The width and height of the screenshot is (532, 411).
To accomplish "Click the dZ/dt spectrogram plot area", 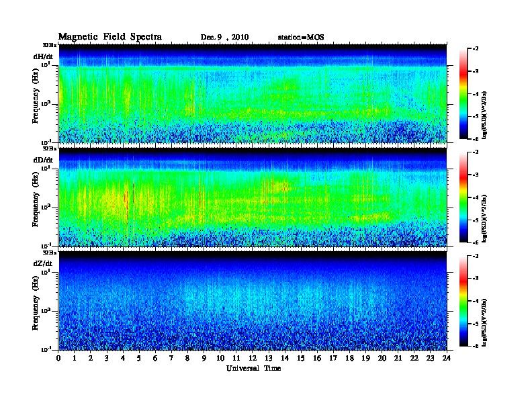I will pyautogui.click(x=253, y=301).
